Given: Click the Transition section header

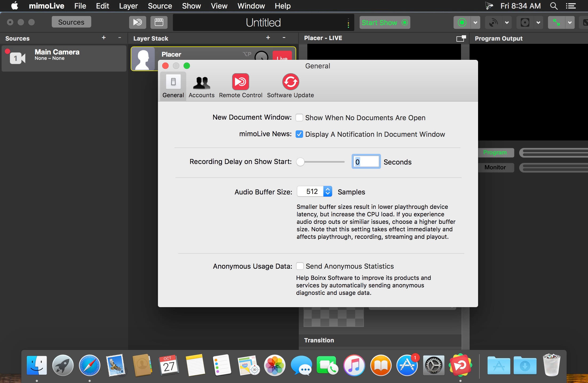Looking at the screenshot, I should click(x=319, y=340).
